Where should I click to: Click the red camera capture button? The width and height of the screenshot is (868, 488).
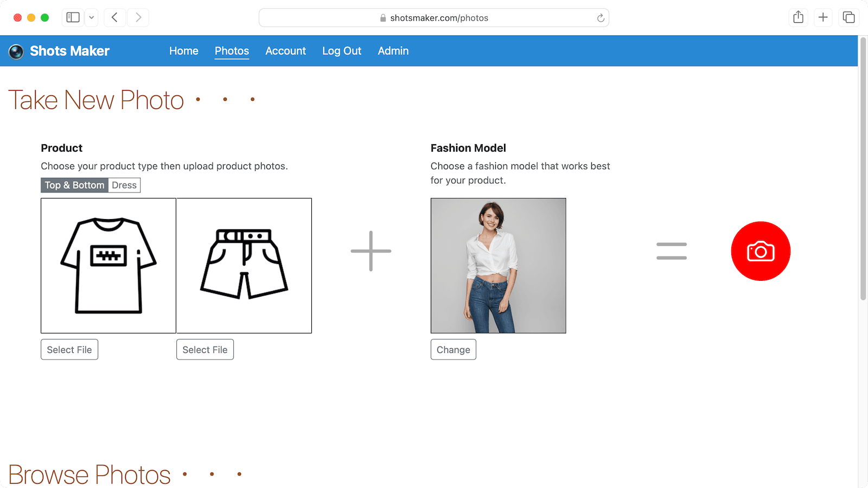[x=760, y=251]
